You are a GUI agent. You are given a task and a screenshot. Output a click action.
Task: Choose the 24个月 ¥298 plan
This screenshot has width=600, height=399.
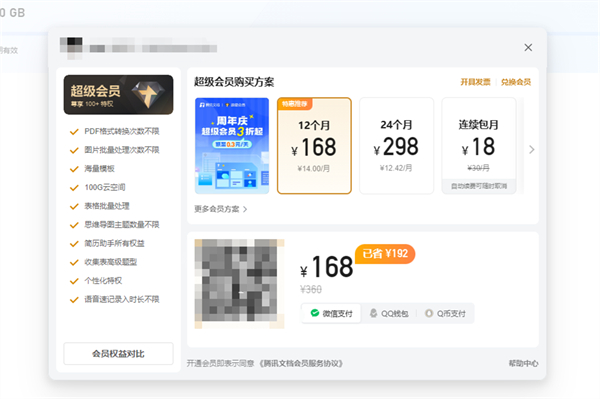pos(396,146)
